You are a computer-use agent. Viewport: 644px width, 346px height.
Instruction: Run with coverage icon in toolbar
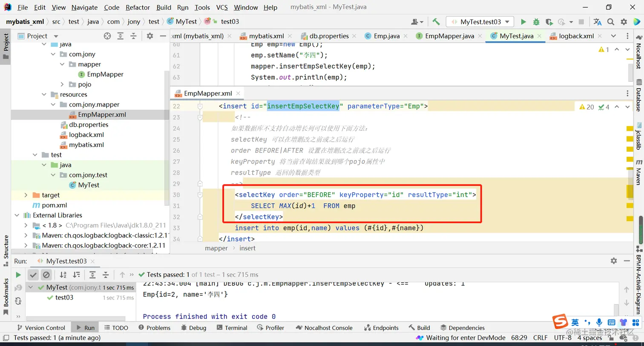pyautogui.click(x=549, y=22)
